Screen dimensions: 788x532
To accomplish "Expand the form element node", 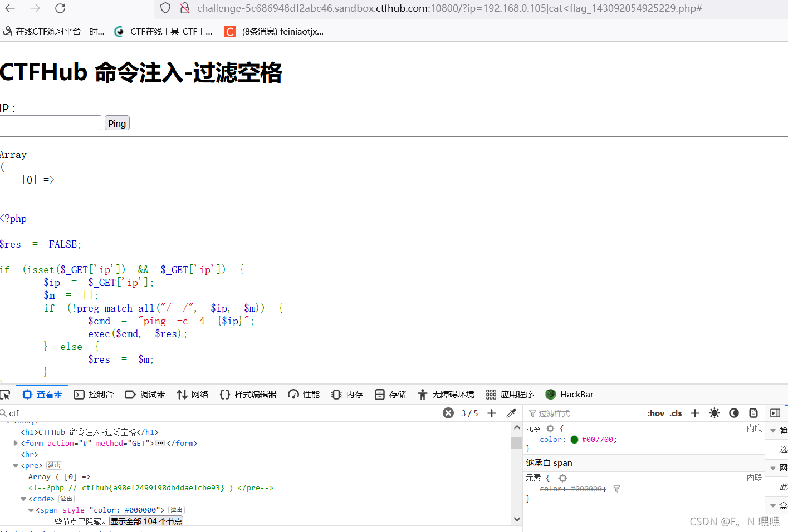I will point(15,443).
